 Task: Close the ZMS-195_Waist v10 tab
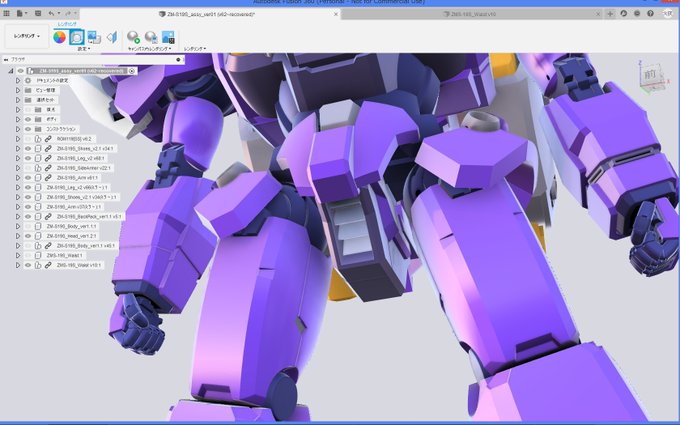coord(598,14)
